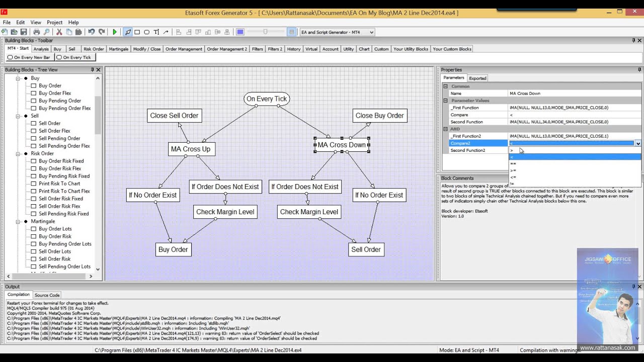Click the align bottom edges icon

[208, 32]
